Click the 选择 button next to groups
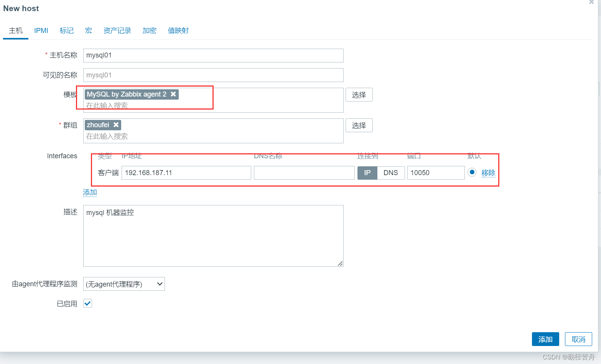The image size is (601, 364). point(359,125)
